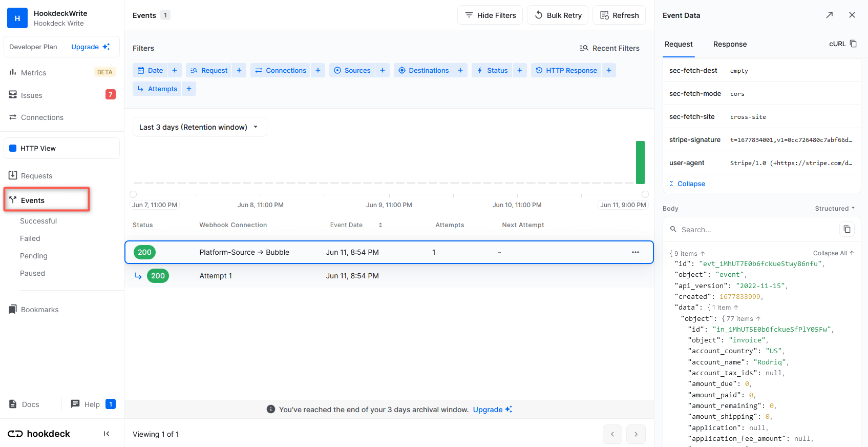
Task: Add a Sources filter with plus icon
Action: 383,70
